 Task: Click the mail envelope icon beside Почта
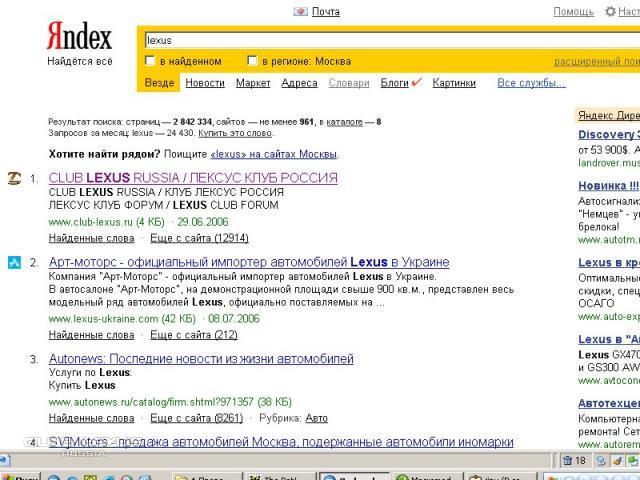[x=300, y=12]
